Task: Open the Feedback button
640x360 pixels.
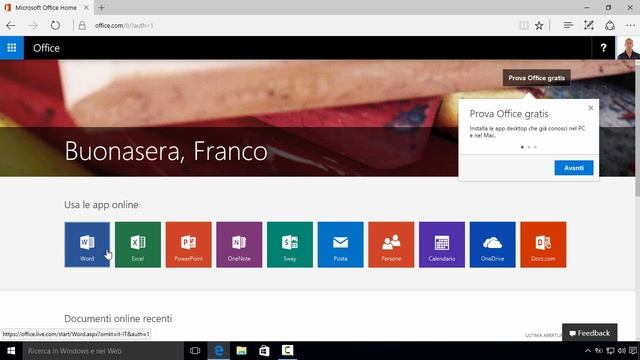Action: (589, 333)
